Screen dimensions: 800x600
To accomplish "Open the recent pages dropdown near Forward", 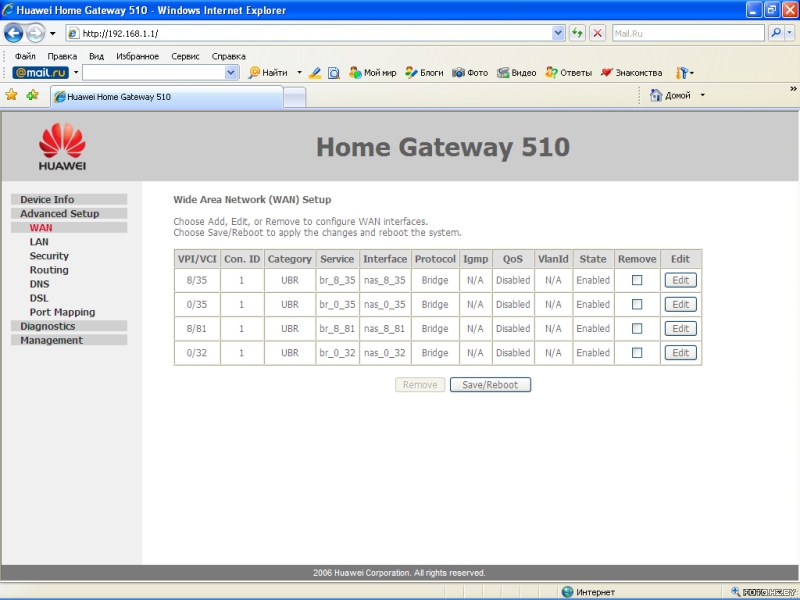I will point(53,34).
